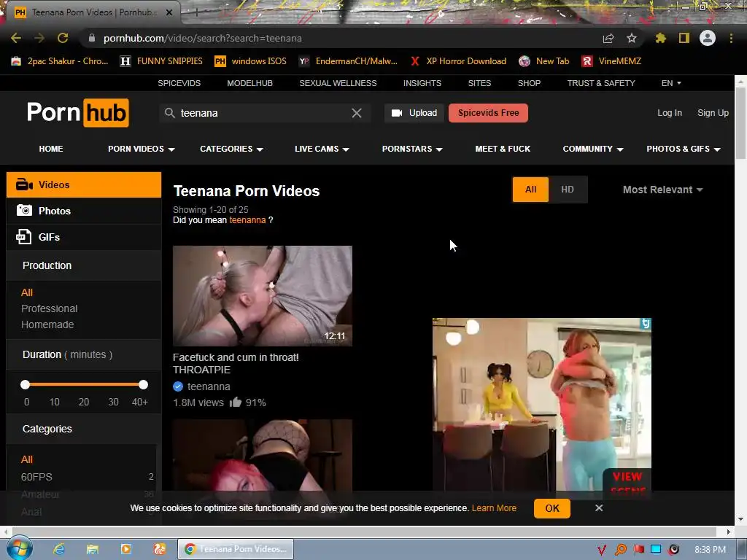The width and height of the screenshot is (747, 560).
Task: Select the 60FPS category filter
Action: coord(36,477)
